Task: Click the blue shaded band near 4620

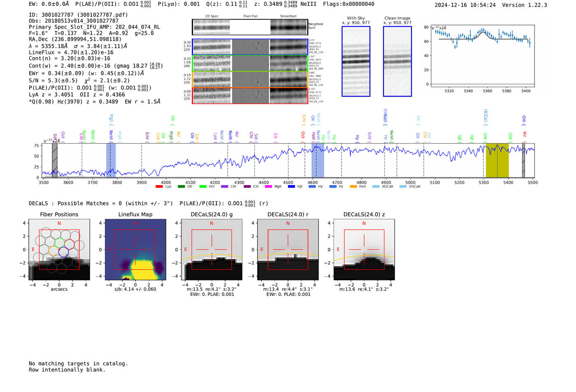Action: click(318, 160)
